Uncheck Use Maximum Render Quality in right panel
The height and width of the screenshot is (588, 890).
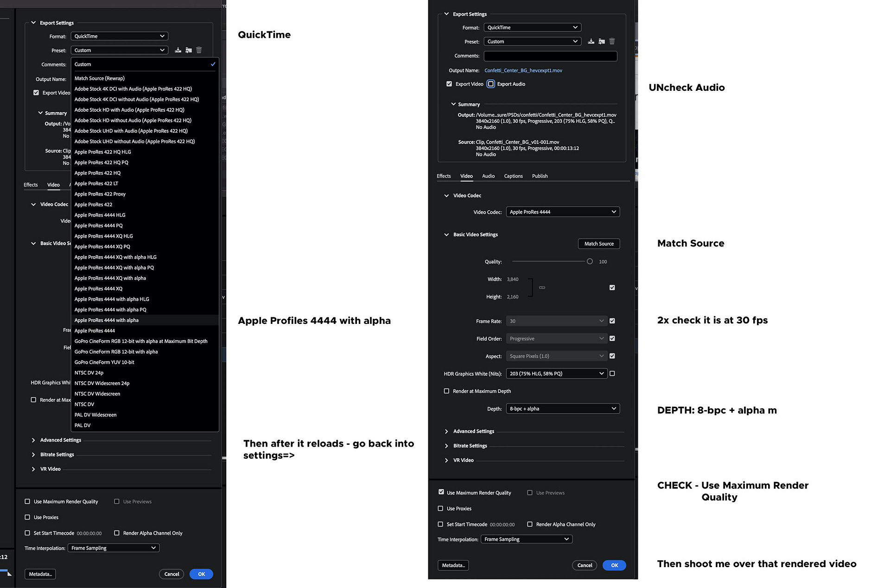(x=441, y=492)
